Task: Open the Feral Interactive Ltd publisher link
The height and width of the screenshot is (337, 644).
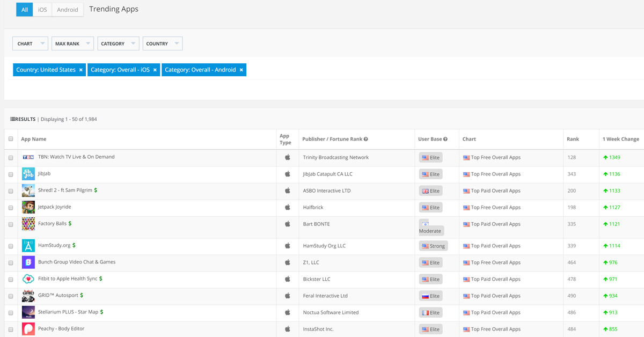Action: pyautogui.click(x=325, y=296)
